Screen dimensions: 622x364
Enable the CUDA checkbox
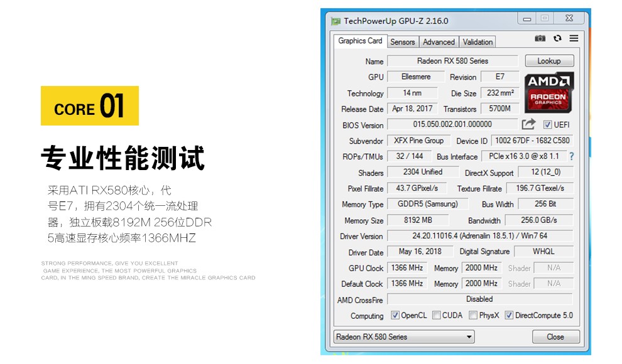[437, 315]
